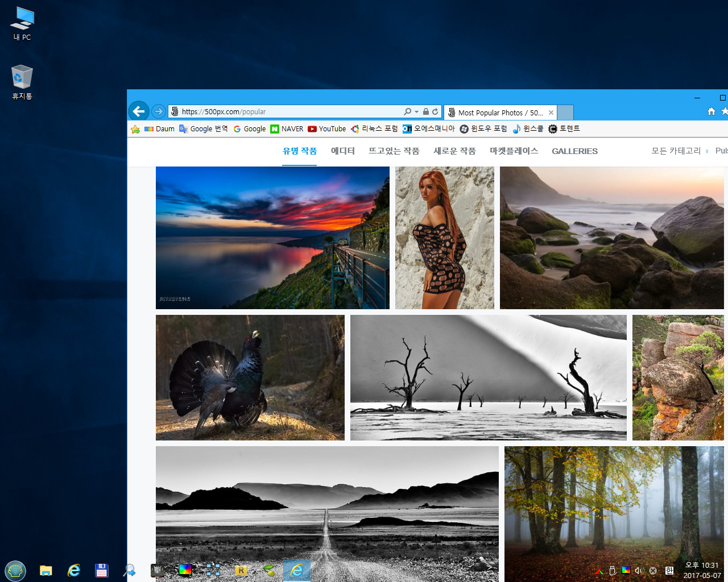Open the Daum bookmark
The width and height of the screenshot is (728, 582).
pos(159,129)
